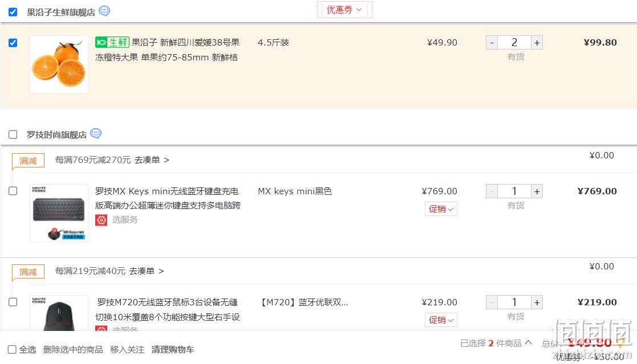Click 去凑单 for 每满769元减270元 promotion

click(x=152, y=160)
